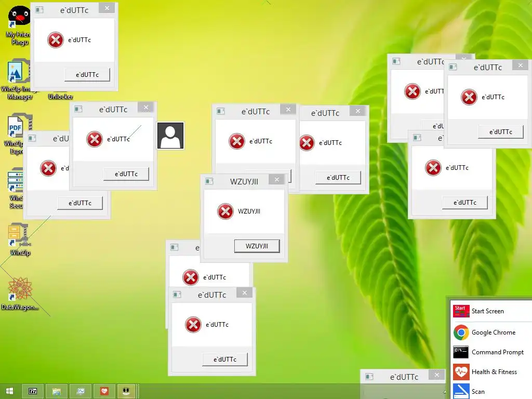This screenshot has height=399, width=532.
Task: Open the monitor graph taskbar button
Action: [x=81, y=391]
